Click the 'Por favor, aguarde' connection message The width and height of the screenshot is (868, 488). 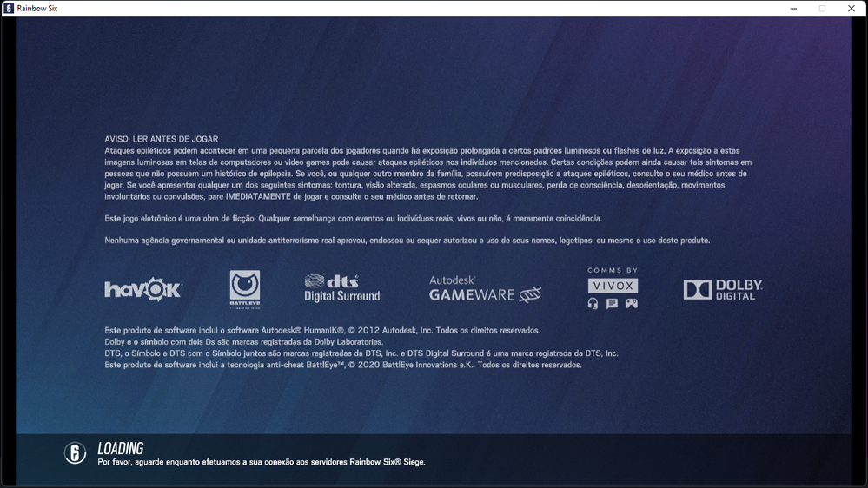pyautogui.click(x=262, y=462)
